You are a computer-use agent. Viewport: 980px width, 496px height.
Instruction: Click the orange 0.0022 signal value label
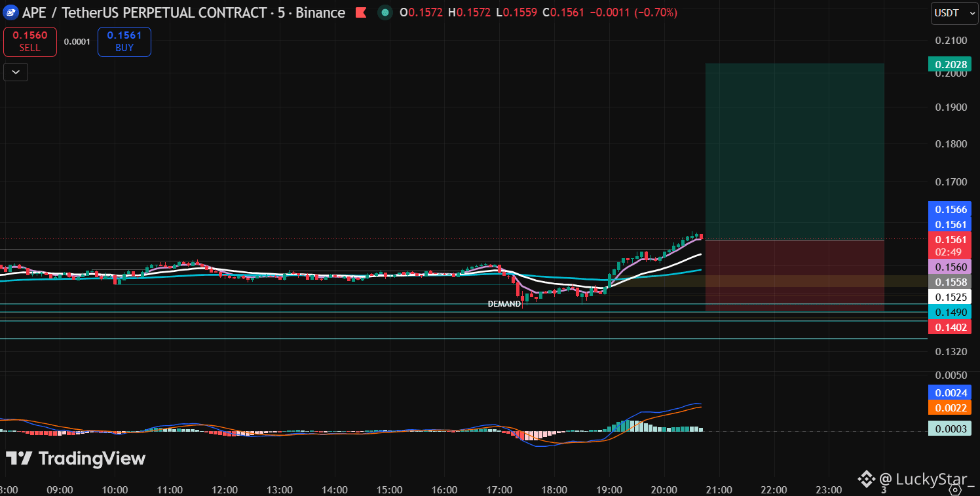point(950,408)
